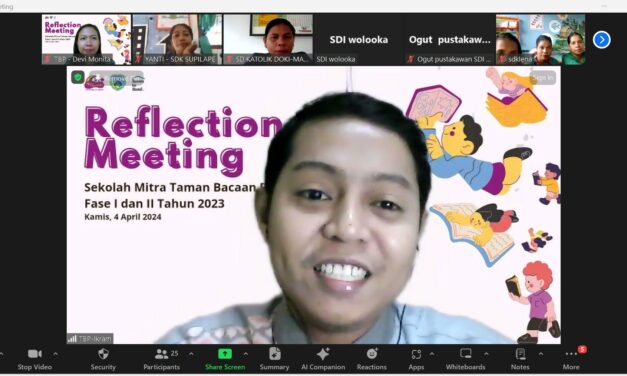The image size is (627, 376).
Task: Open the Reactions emoji icon
Action: tap(372, 354)
